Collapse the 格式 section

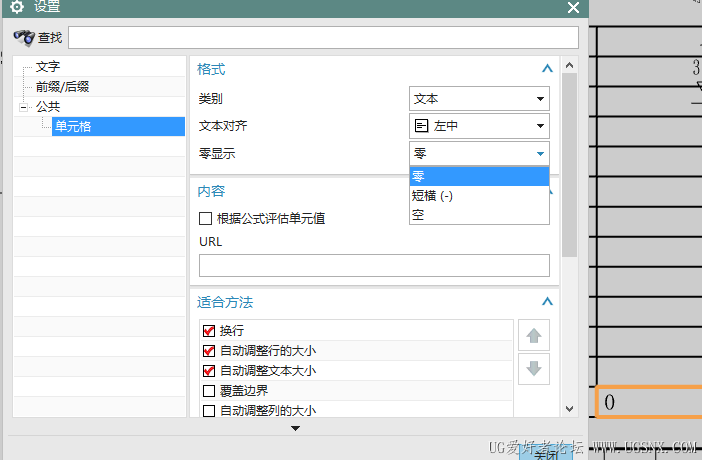pos(547,69)
